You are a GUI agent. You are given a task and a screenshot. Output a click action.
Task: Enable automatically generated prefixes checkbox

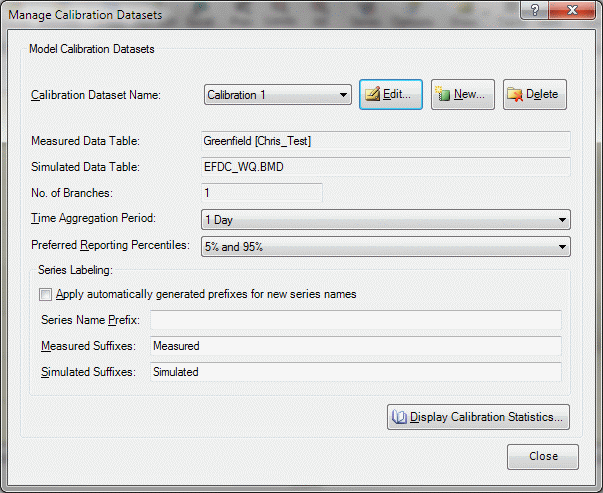[x=45, y=295]
